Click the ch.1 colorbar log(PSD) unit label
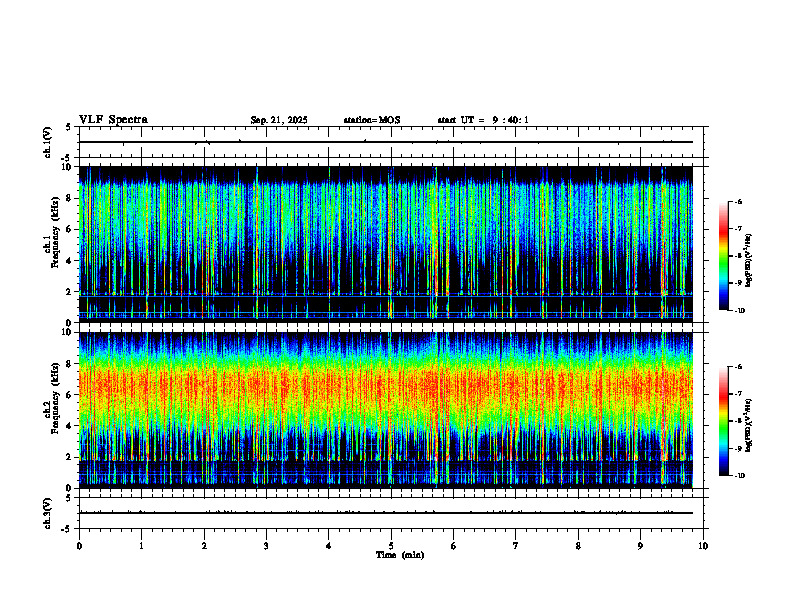Image resolution: width=792 pixels, height=612 pixels. [749, 260]
